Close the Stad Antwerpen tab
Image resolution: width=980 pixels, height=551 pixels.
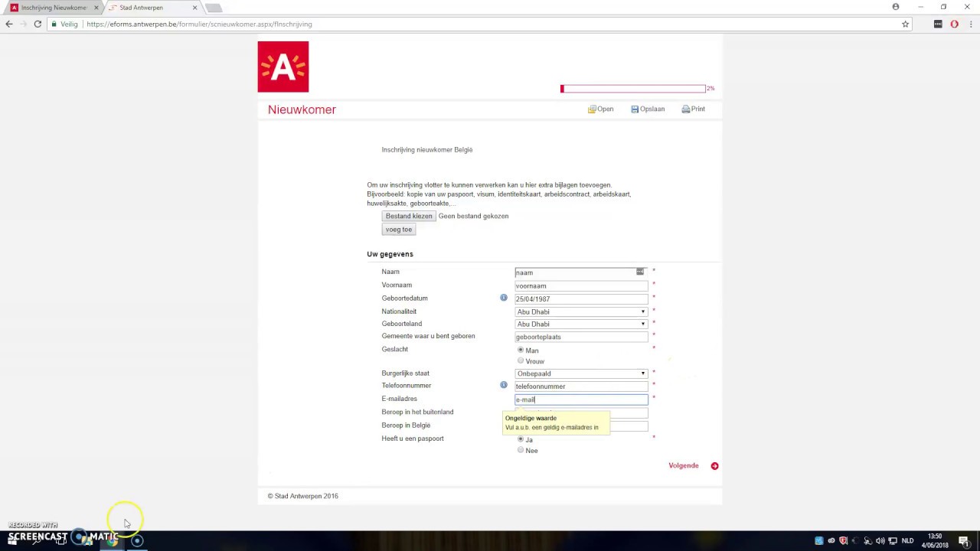click(x=194, y=8)
